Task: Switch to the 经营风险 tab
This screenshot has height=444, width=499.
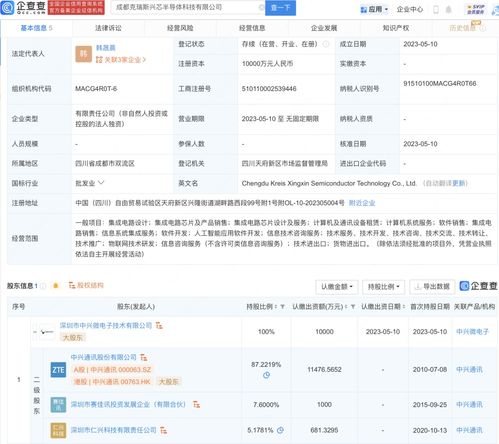Action: [180, 28]
